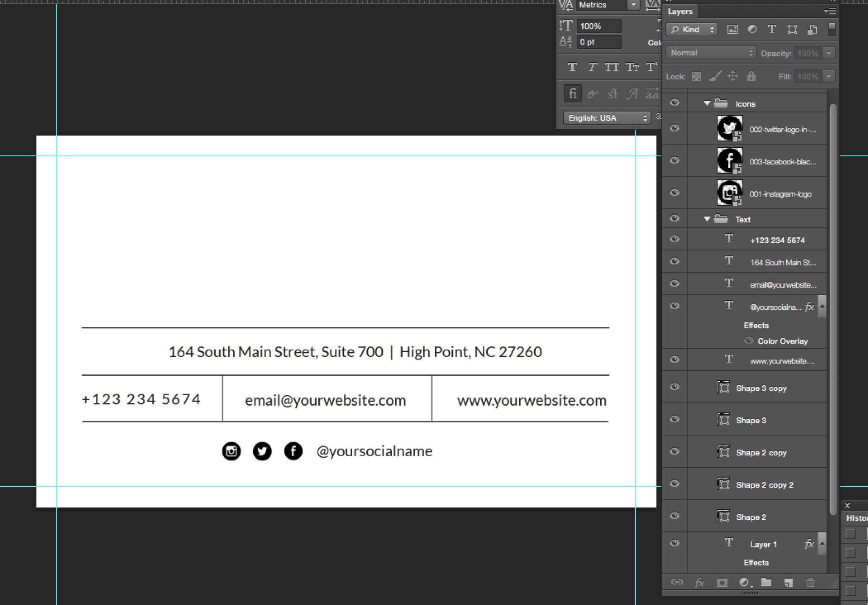Click the new fill or adjustment layer icon

click(x=745, y=583)
